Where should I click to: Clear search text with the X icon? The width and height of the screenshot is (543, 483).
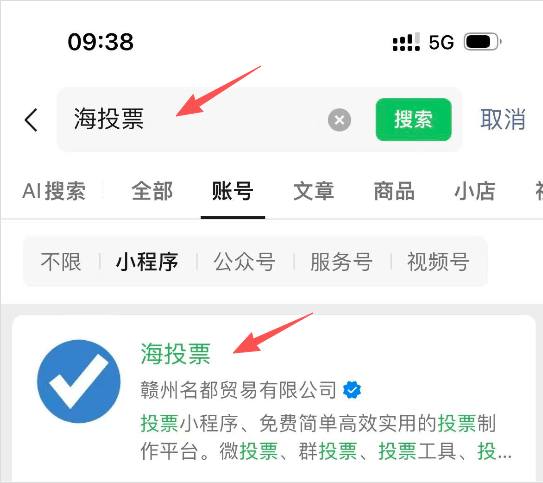point(339,120)
